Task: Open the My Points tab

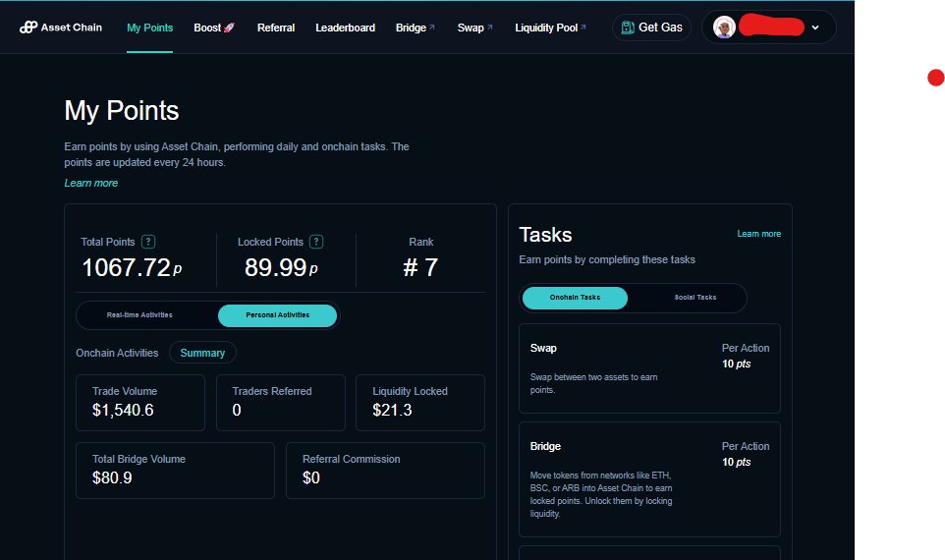Action: point(149,28)
